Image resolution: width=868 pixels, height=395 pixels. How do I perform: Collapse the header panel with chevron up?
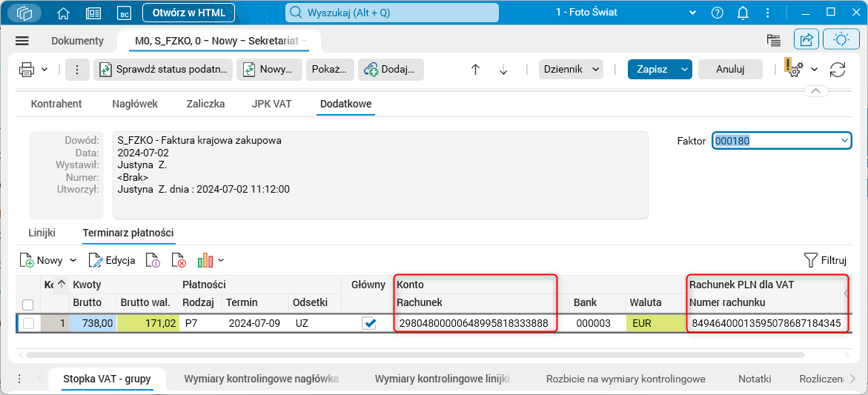(815, 90)
